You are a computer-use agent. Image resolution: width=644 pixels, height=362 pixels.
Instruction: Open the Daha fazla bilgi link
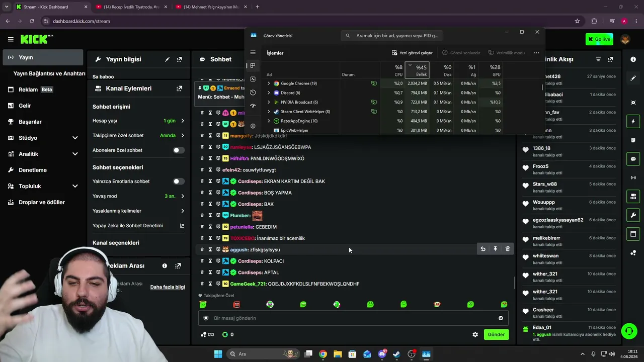pyautogui.click(x=168, y=287)
